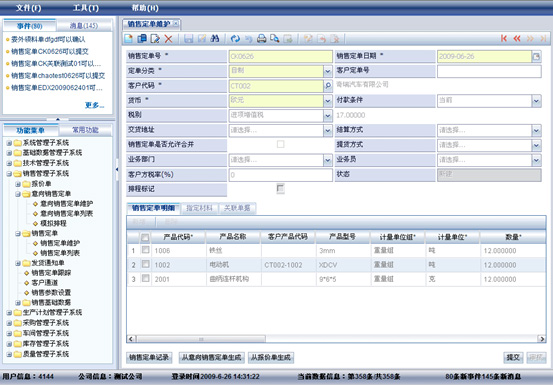Click the red X Delete icon

point(169,38)
